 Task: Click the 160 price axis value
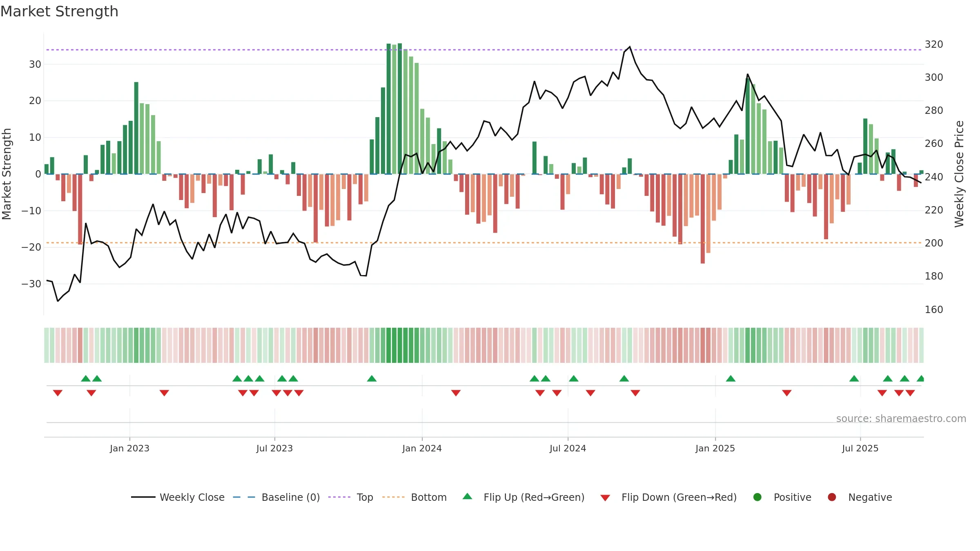coord(934,309)
